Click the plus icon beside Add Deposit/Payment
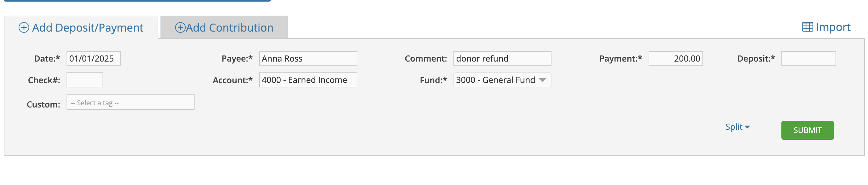 point(24,27)
